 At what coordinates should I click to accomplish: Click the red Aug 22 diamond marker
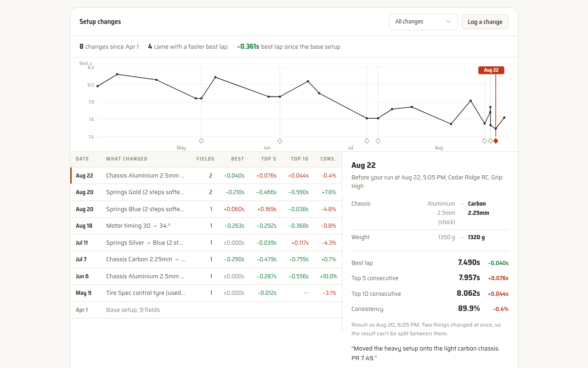click(496, 141)
